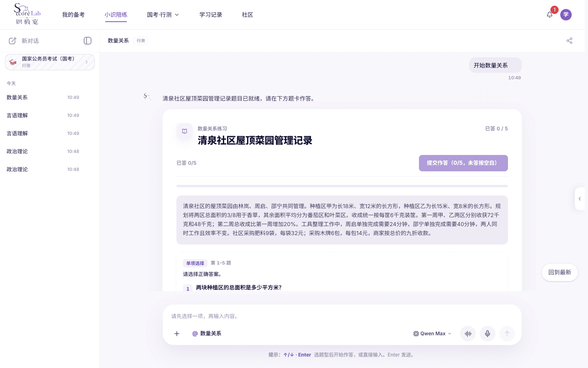Click the 已答 0 / 5 counter top right

[497, 129]
